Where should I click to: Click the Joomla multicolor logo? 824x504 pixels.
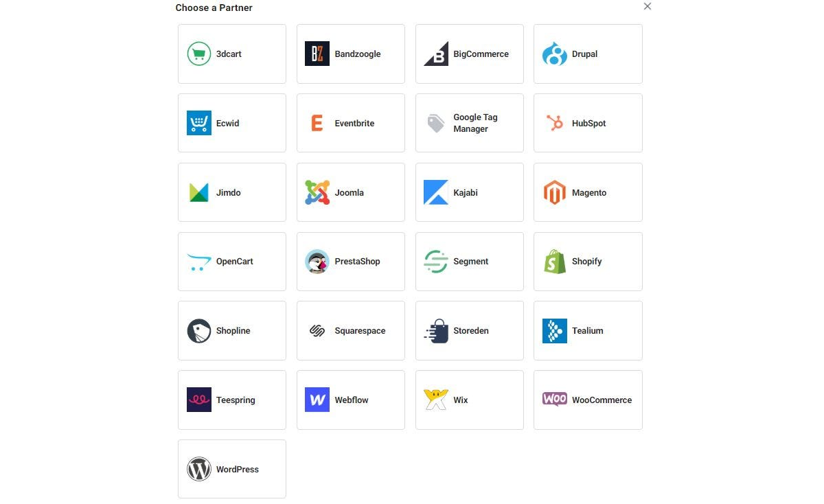coord(317,192)
